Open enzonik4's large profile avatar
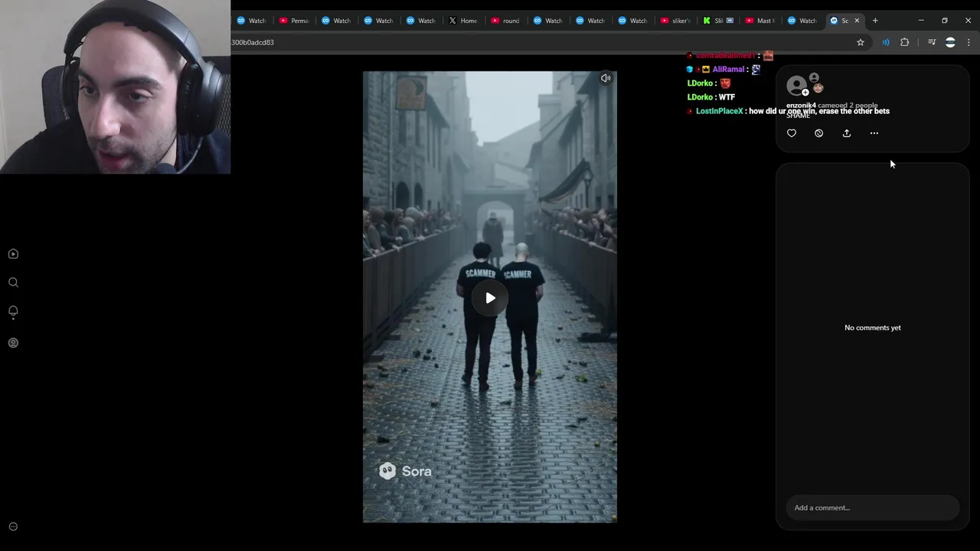Viewport: 980px width, 551px height. 797,84
